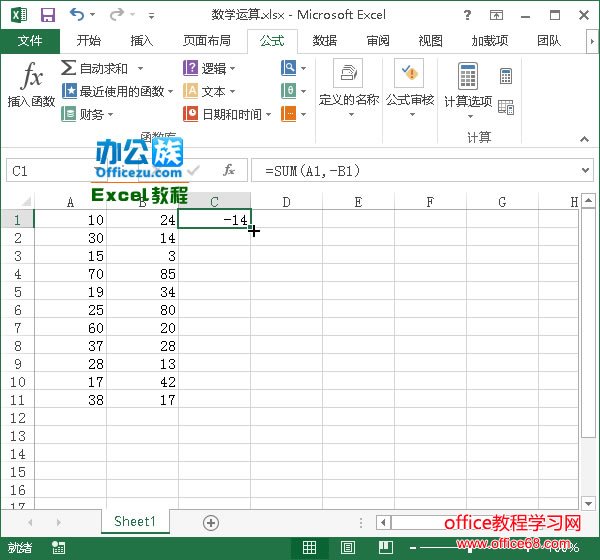Open the Recently Used functions (最近使用的函数) list
Viewport: 600px width, 560px height.
coord(118,91)
